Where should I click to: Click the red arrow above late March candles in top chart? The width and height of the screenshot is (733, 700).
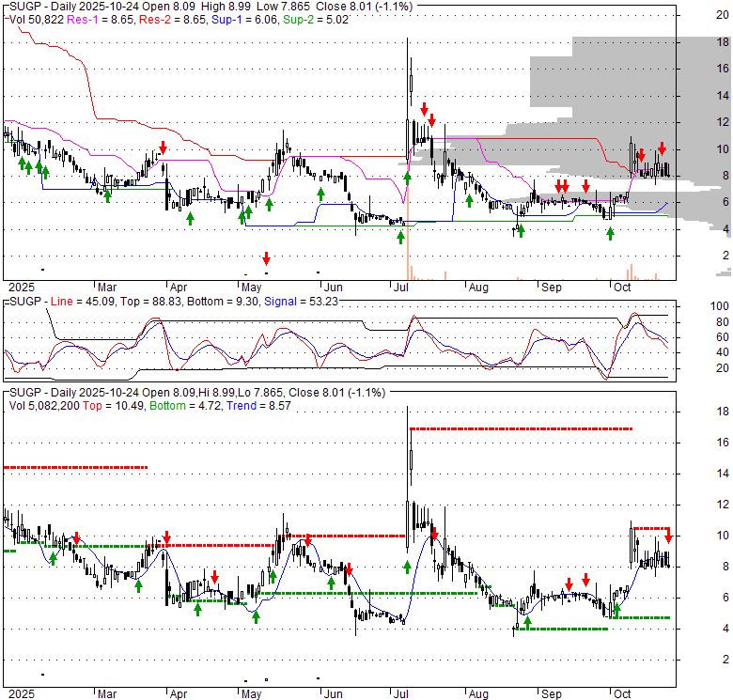click(163, 148)
